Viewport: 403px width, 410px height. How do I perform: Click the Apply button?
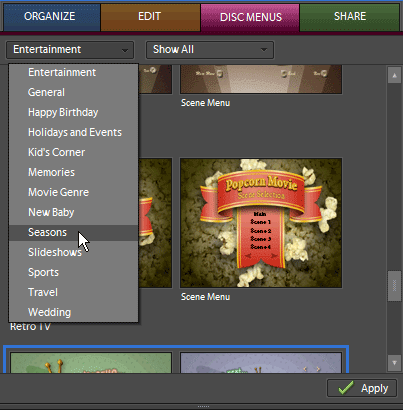point(362,388)
